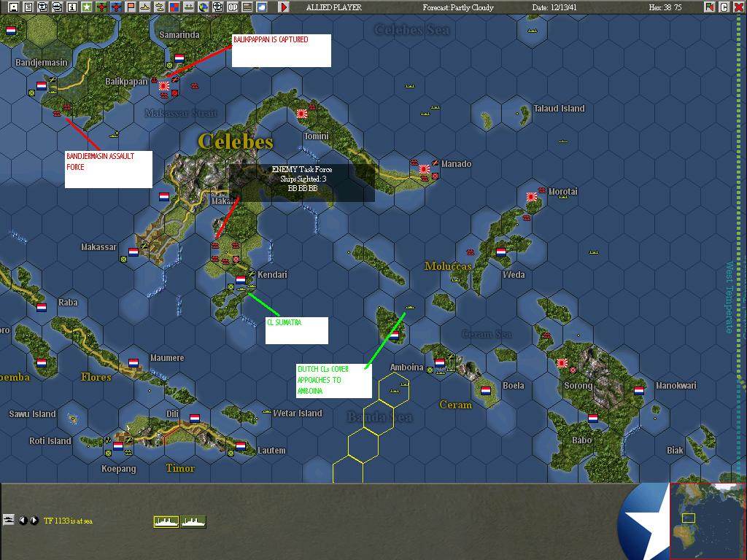Select the task force beside Wetar Island
Screen dimensions: 747x560
[x=266, y=411]
